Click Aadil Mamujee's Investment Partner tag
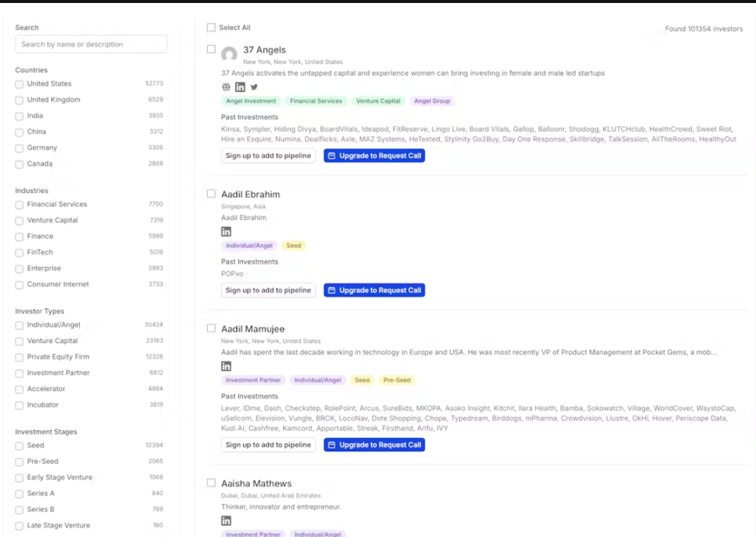 pos(253,380)
